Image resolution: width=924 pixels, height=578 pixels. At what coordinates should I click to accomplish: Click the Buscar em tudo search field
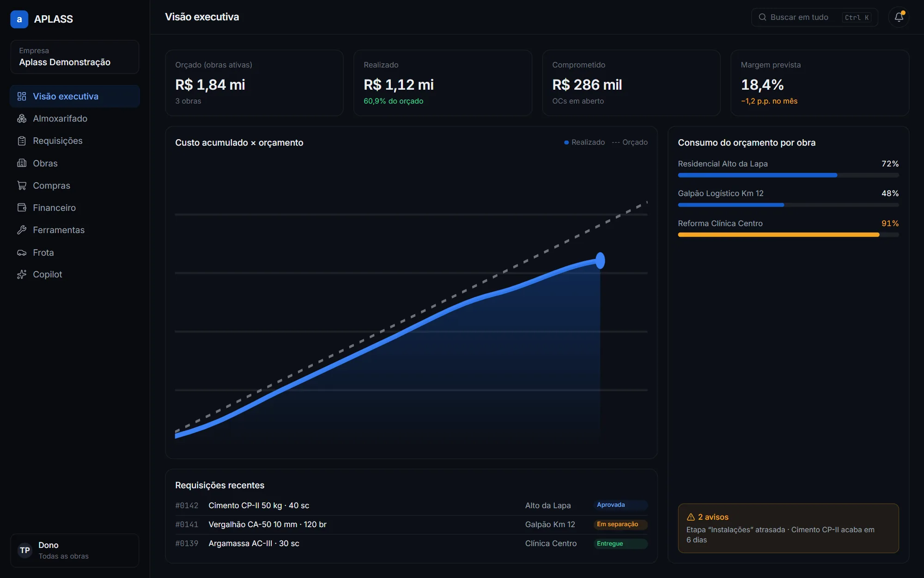click(x=815, y=17)
